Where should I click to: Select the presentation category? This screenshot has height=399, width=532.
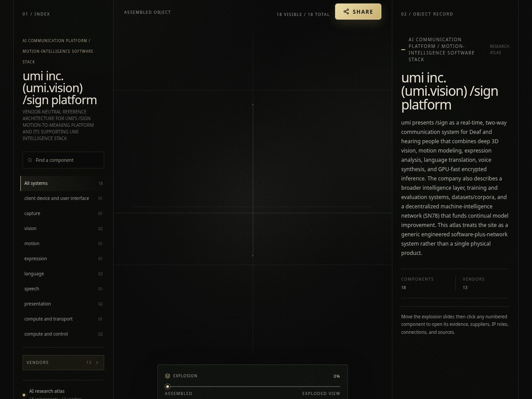click(63, 304)
